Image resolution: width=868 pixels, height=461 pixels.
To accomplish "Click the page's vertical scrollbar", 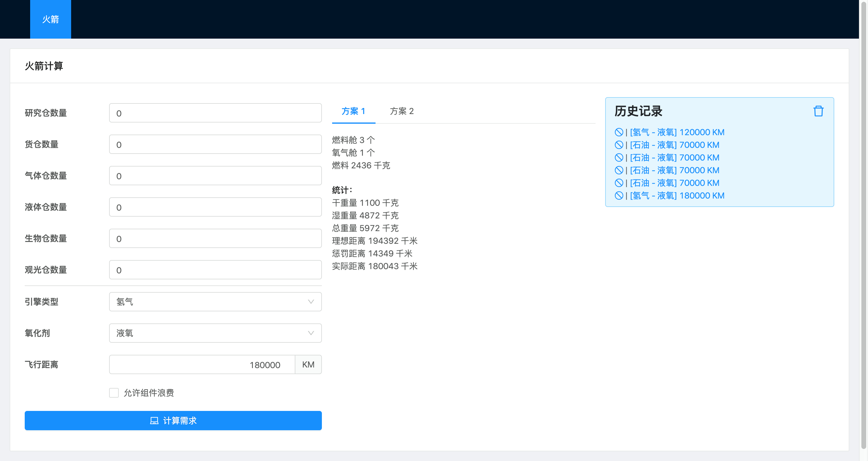I will 863,226.
